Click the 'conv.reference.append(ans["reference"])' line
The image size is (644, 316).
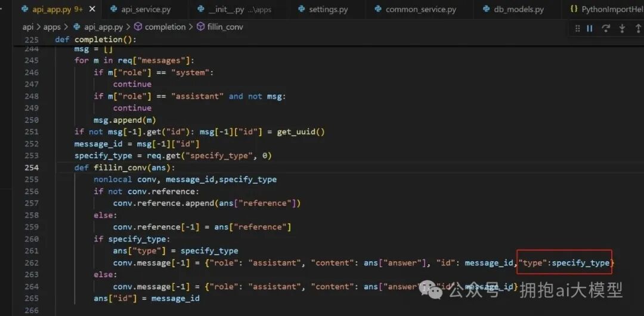tap(207, 203)
